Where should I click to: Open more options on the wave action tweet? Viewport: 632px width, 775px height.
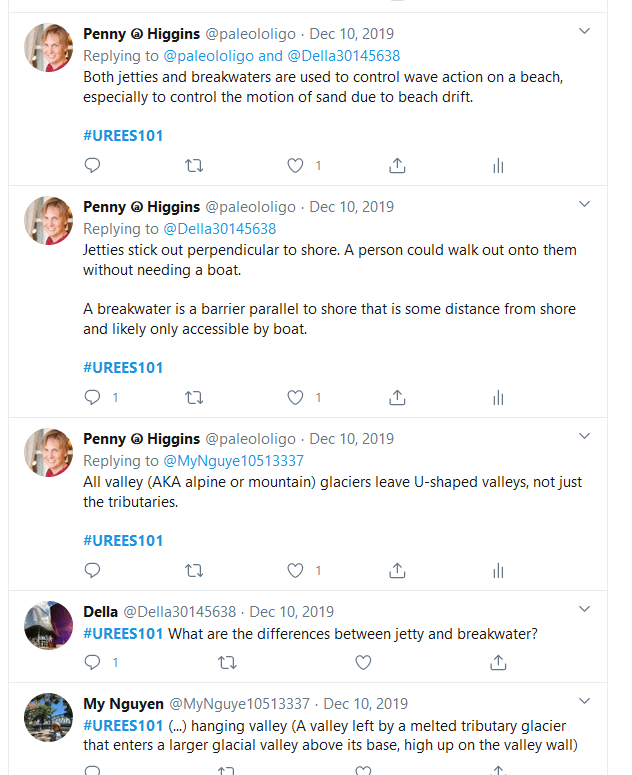pos(585,34)
